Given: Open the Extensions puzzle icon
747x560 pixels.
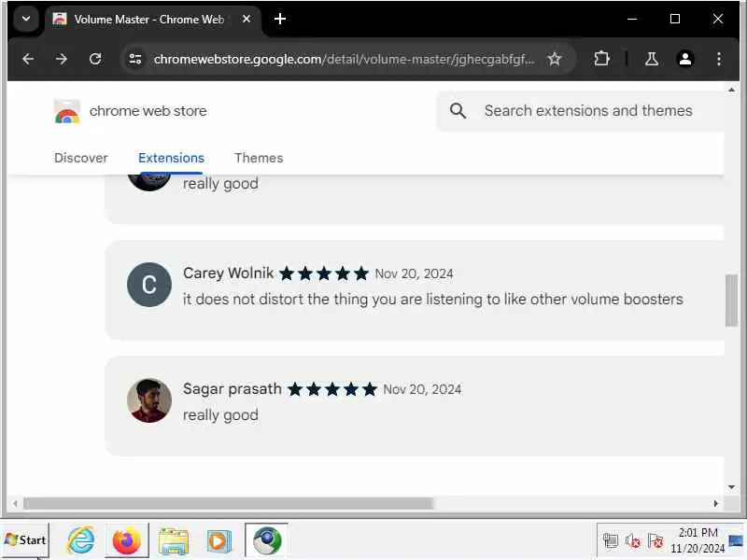Looking at the screenshot, I should coord(601,59).
